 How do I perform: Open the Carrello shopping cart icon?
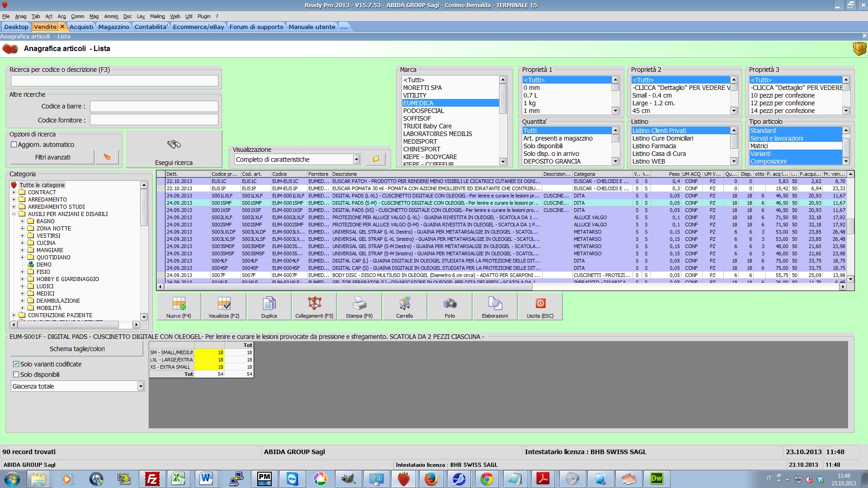tap(405, 303)
